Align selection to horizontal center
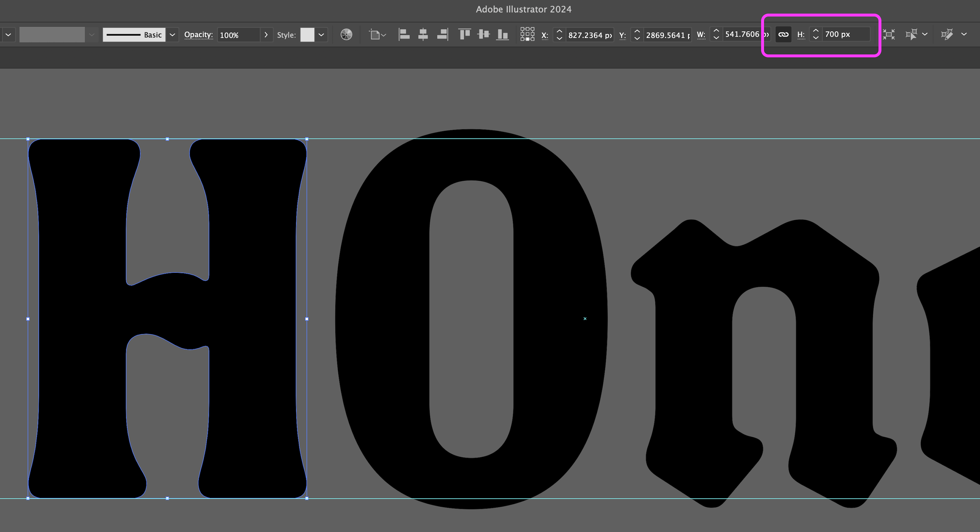 coord(423,35)
